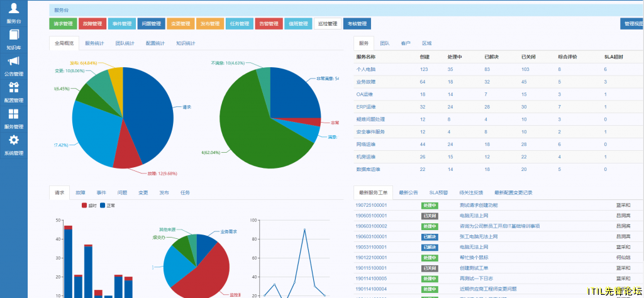Click the green 请求管理 button
The height and width of the screenshot is (298, 644).
[63, 24]
